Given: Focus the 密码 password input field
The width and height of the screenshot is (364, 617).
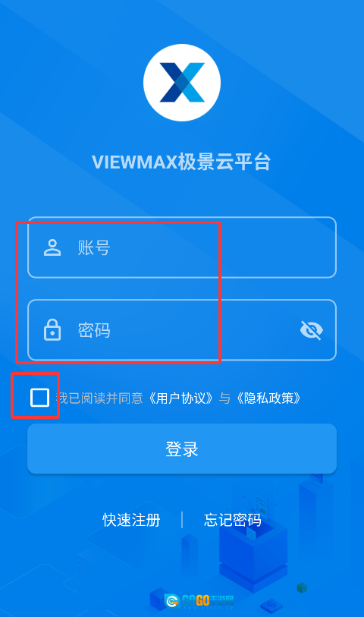Looking at the screenshot, I should coord(182,329).
